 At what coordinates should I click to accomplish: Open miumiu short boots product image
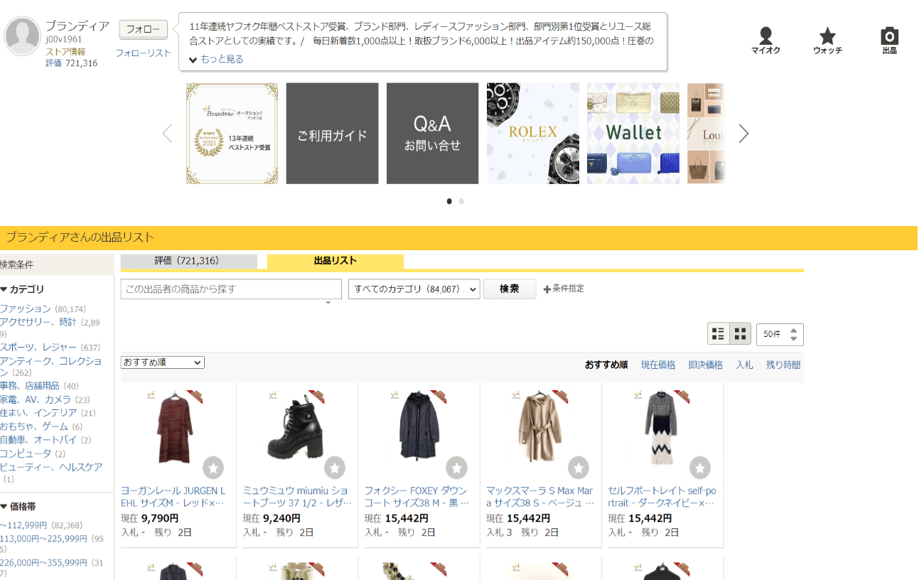click(296, 426)
